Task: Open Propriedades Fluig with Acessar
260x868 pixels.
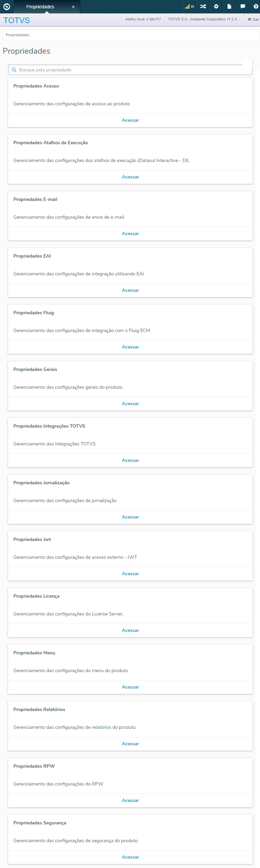Action: (x=130, y=347)
